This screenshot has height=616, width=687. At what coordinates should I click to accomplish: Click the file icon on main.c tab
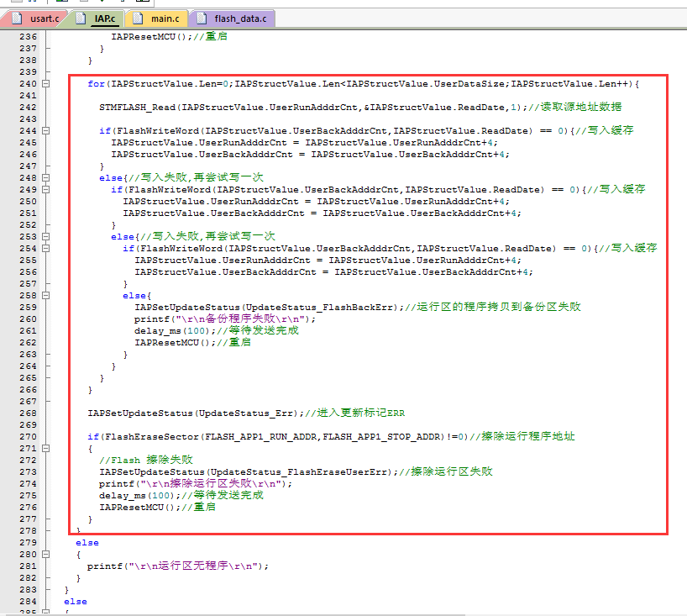pyautogui.click(x=138, y=18)
